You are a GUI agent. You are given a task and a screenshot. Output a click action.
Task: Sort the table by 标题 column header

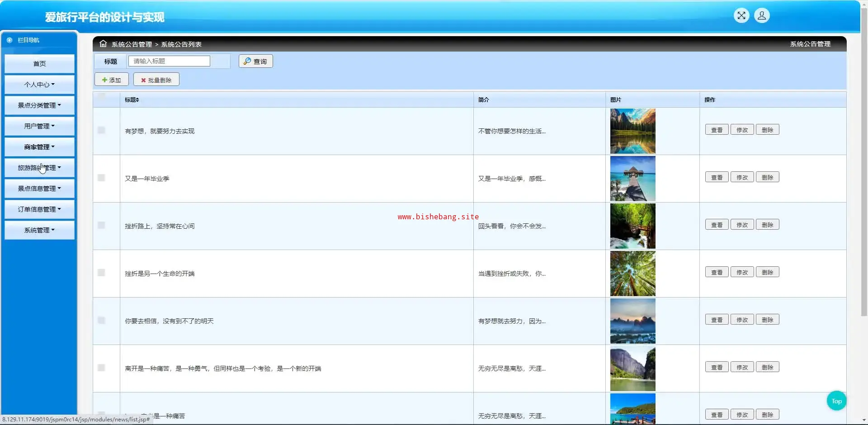coord(132,100)
